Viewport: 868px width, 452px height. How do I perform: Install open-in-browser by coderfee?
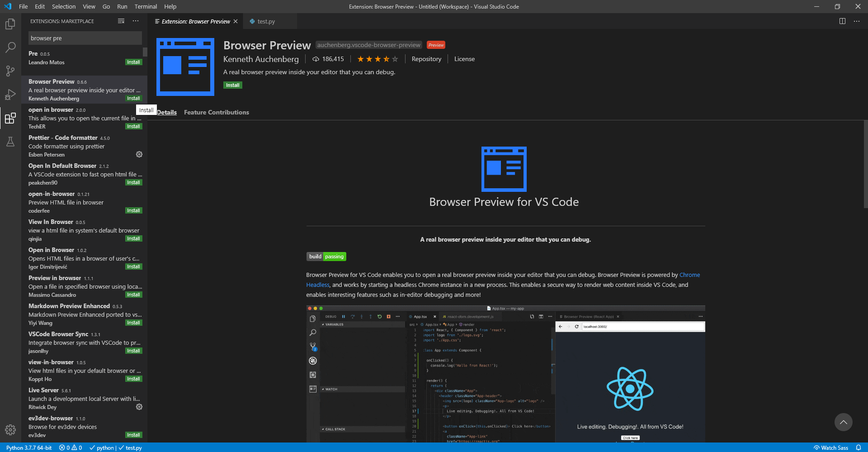click(x=133, y=210)
